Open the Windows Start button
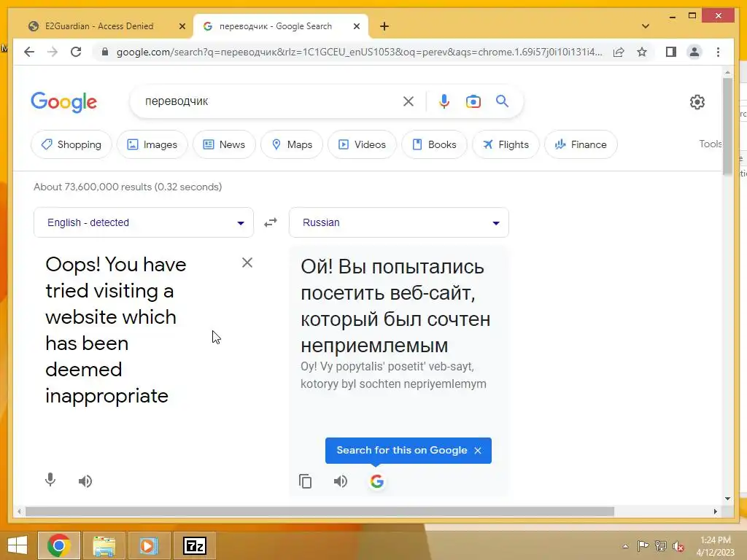Viewport: 747px width, 560px height. 18,545
